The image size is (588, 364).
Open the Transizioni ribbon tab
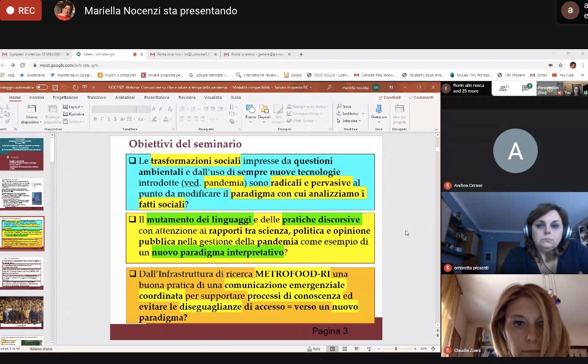97,98
